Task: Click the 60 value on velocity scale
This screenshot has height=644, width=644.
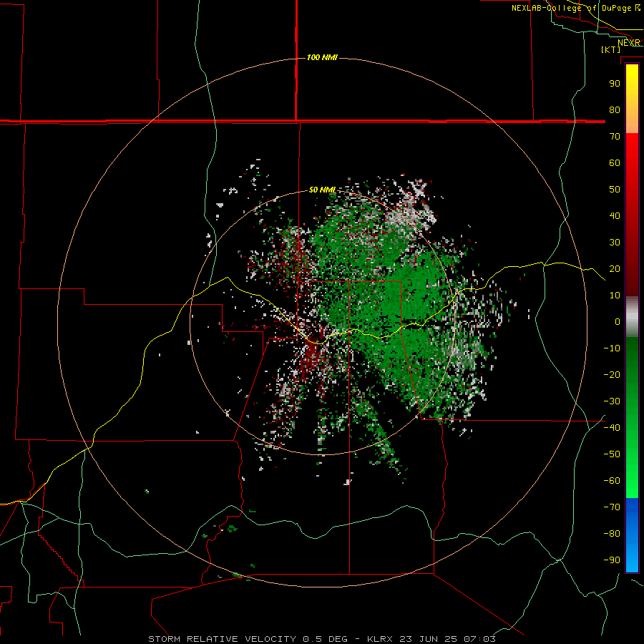Action: 615,163
